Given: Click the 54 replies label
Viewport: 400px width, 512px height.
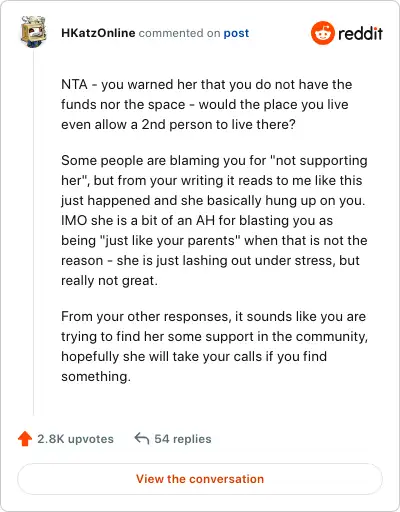Looking at the screenshot, I should pos(183,439).
